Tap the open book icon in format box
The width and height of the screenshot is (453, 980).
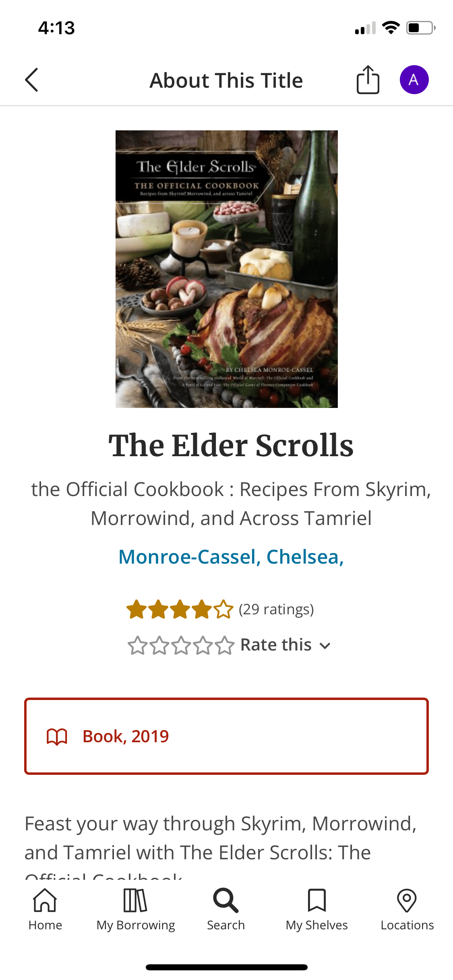57,737
